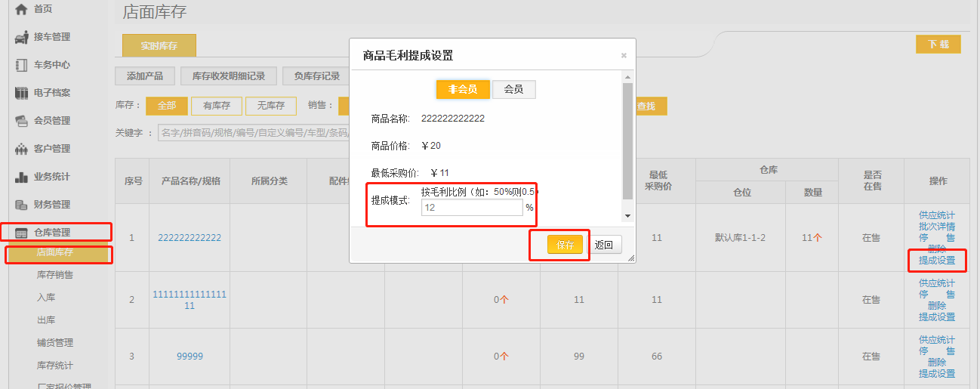The height and width of the screenshot is (389, 980).
Task: Collapse the 仓库管理 sidebar section
Action: 57,232
